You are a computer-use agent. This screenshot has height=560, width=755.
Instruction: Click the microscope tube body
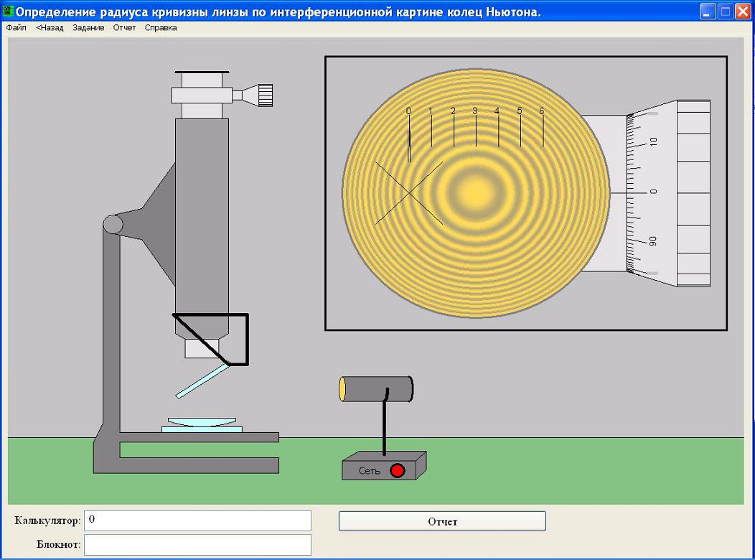[202, 215]
